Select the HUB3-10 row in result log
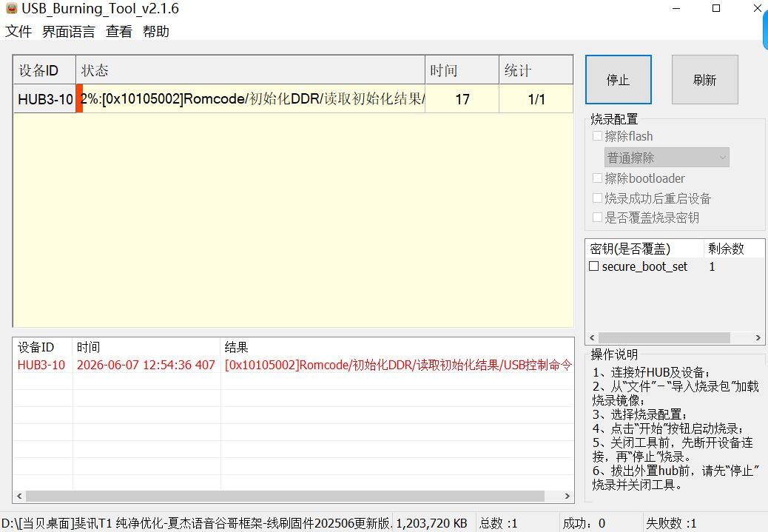Viewport: 768px width, 532px height. coord(293,365)
